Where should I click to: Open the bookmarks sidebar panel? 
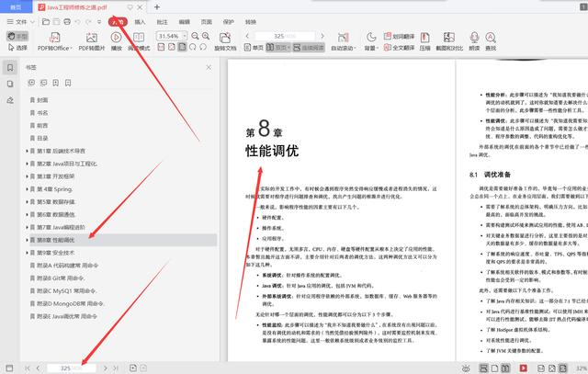point(10,67)
